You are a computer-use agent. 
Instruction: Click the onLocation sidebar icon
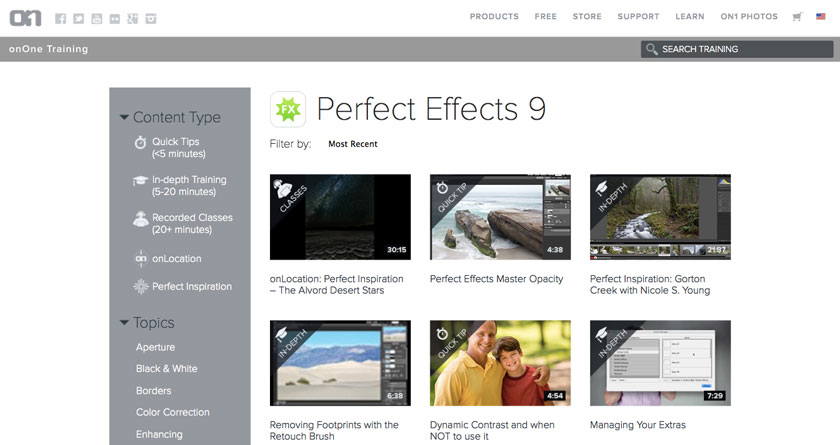point(140,259)
